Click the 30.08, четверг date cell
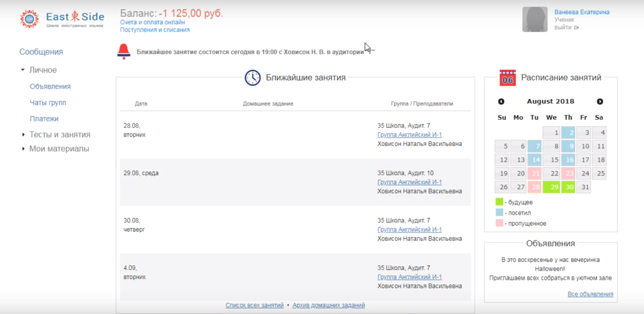644x314 pixels. click(x=134, y=225)
